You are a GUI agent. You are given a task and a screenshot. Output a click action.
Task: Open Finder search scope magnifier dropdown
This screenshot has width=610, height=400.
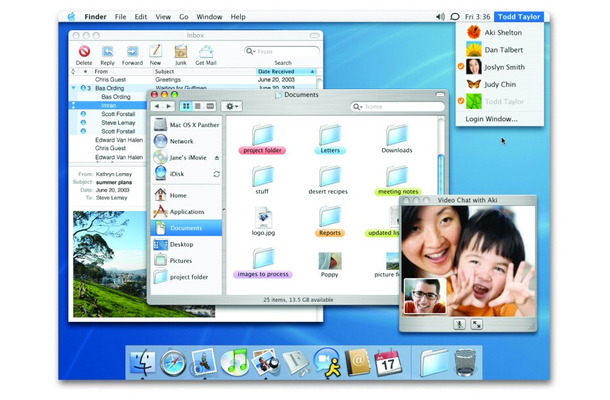pos(358,107)
